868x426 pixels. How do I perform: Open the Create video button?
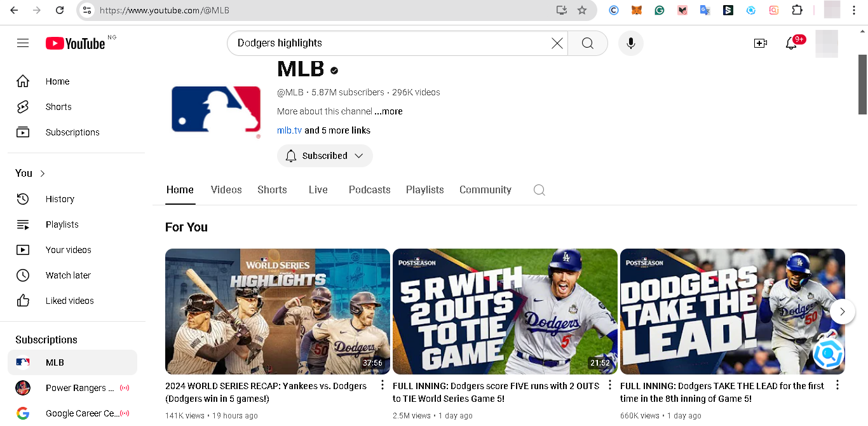click(761, 43)
